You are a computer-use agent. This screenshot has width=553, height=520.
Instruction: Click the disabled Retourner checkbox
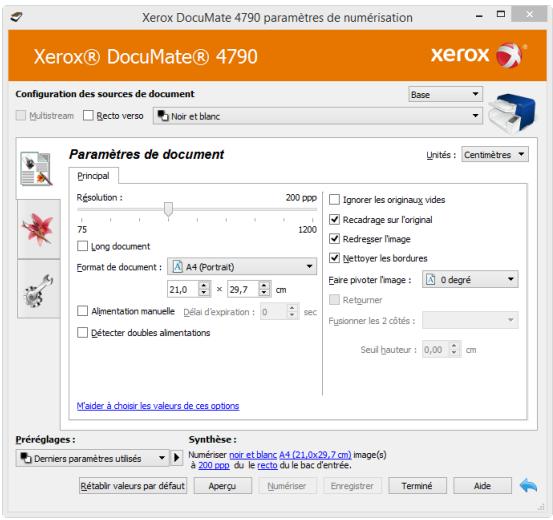point(334,300)
